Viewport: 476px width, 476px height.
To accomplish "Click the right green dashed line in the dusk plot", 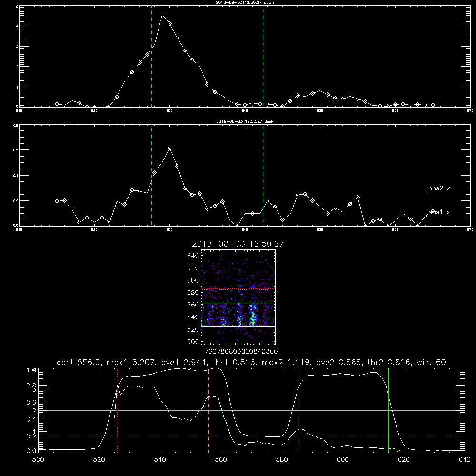I will point(263,175).
